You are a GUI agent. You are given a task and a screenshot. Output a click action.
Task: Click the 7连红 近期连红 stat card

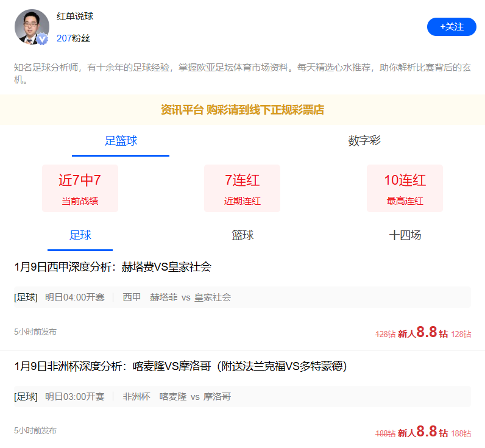point(242,188)
